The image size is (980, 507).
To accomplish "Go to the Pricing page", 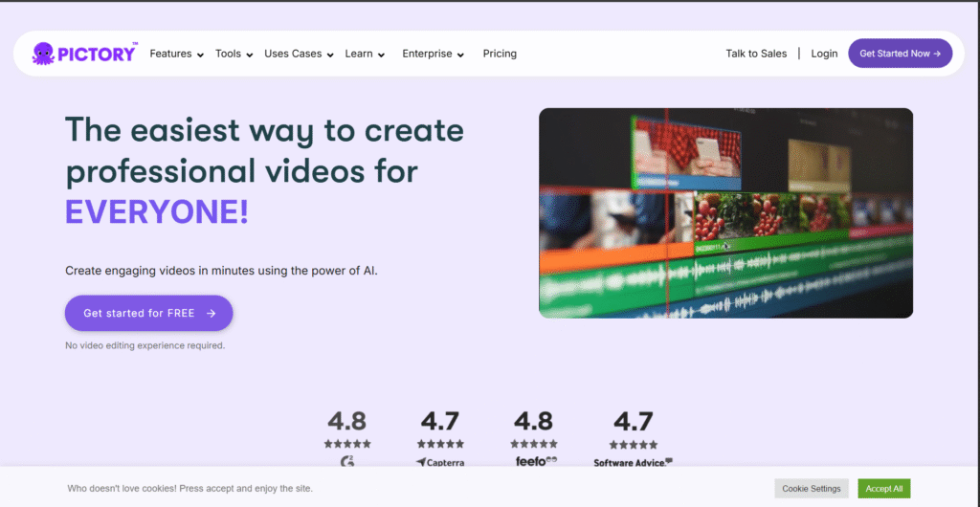I will tap(500, 54).
